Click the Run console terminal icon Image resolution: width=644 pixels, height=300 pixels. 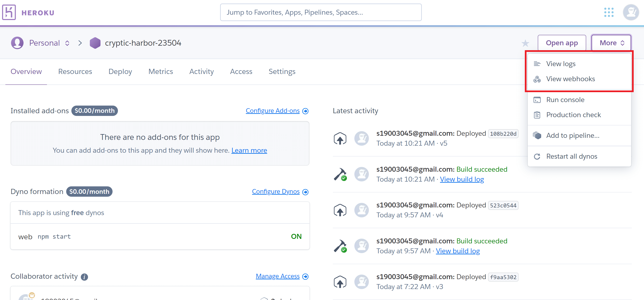pyautogui.click(x=537, y=100)
